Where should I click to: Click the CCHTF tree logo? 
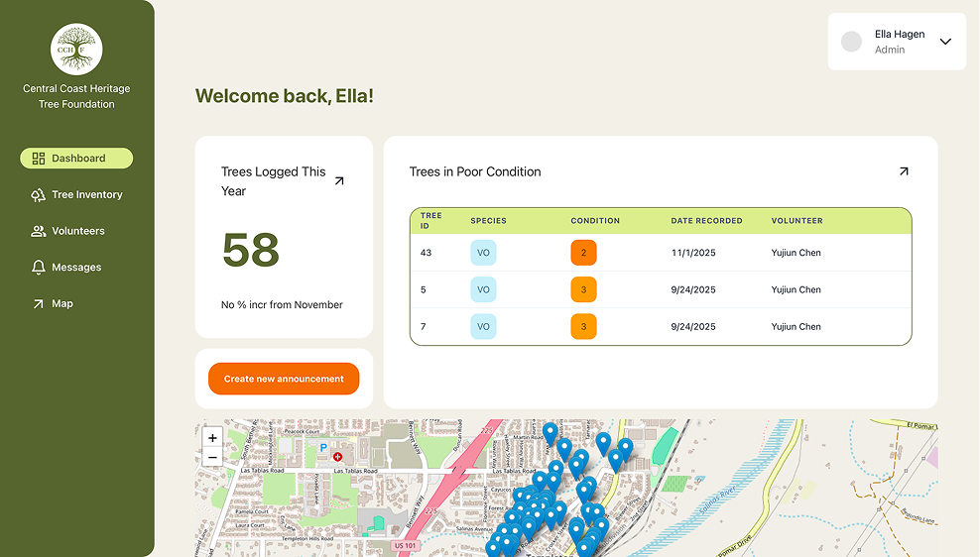(76, 48)
